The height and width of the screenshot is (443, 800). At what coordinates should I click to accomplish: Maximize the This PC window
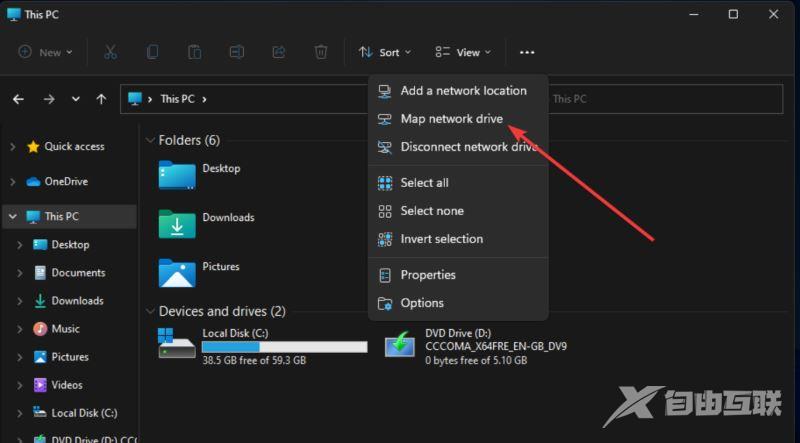click(733, 14)
